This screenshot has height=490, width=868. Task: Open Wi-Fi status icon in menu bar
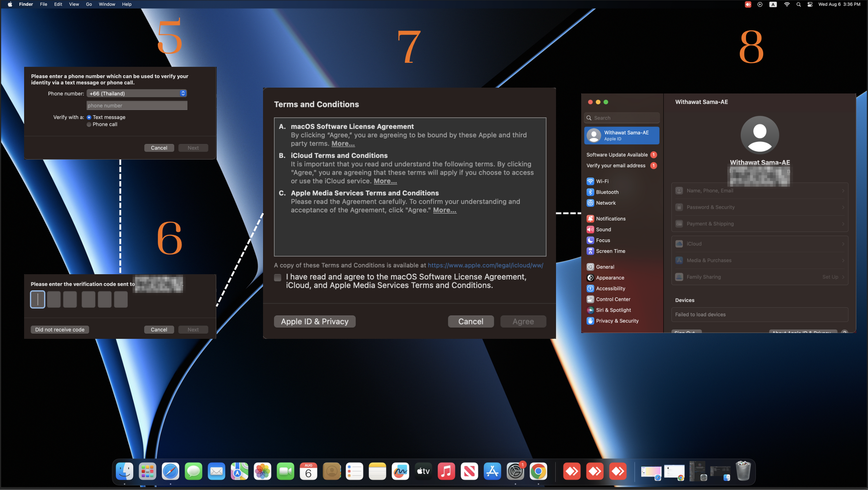(787, 4)
